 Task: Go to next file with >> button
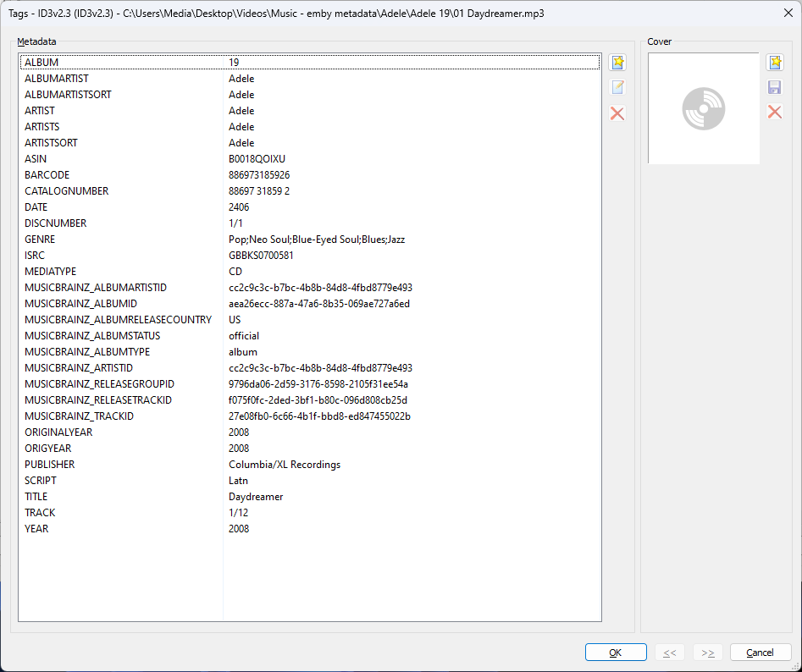point(708,653)
